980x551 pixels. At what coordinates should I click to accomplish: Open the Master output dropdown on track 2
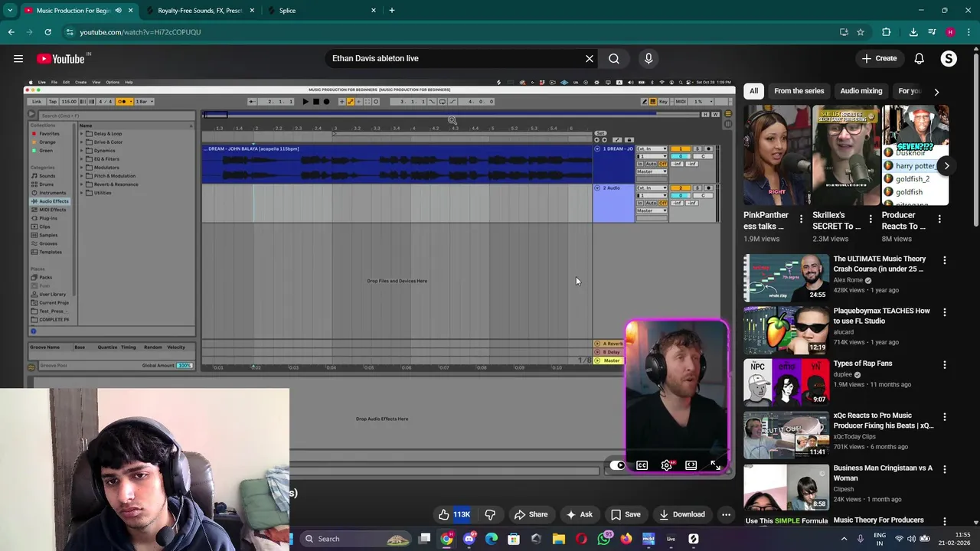point(652,210)
